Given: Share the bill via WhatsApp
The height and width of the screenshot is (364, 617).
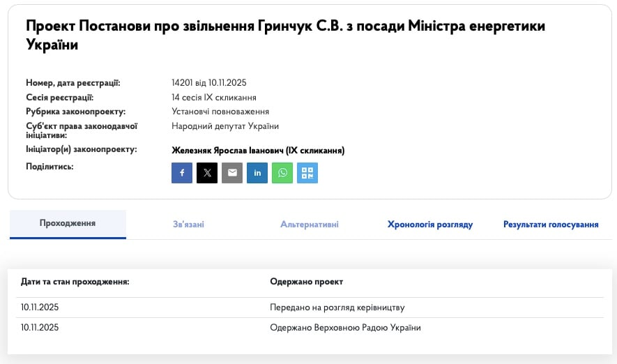Looking at the screenshot, I should tap(282, 173).
